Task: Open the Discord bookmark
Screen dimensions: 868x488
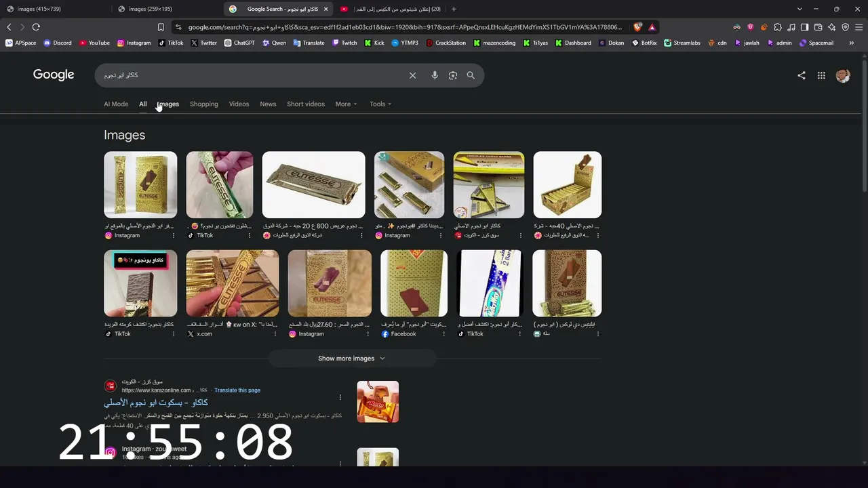Action: 58,43
